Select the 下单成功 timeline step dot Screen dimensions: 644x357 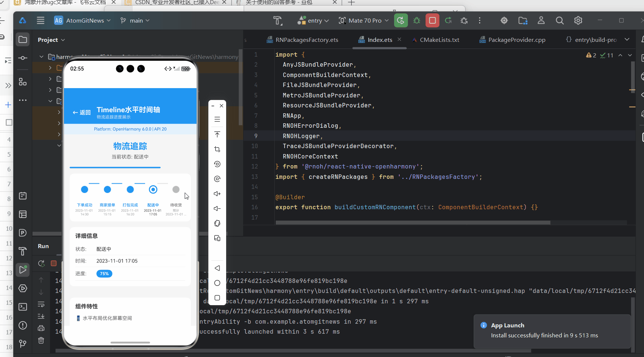84,190
